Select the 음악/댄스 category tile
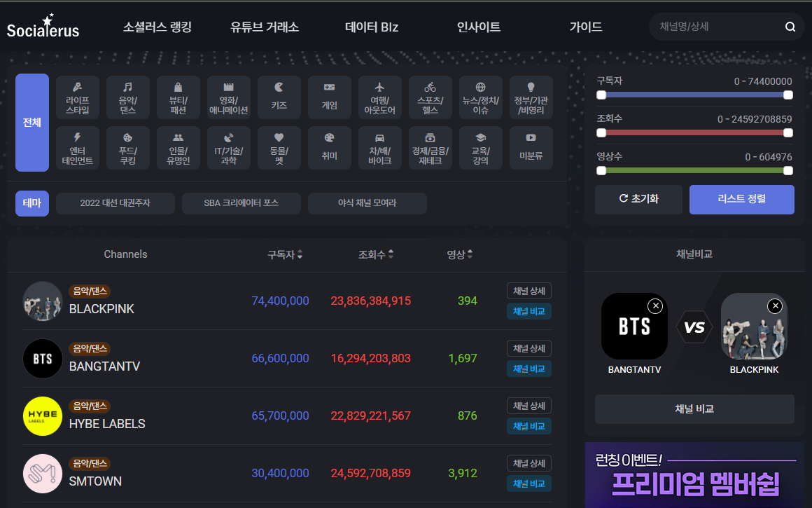Viewport: 812px width, 508px height. (128, 97)
